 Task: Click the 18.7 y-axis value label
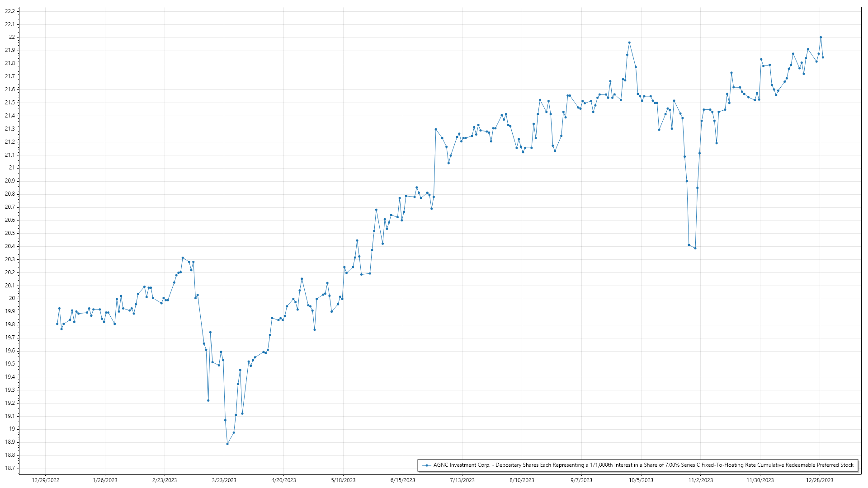point(9,468)
